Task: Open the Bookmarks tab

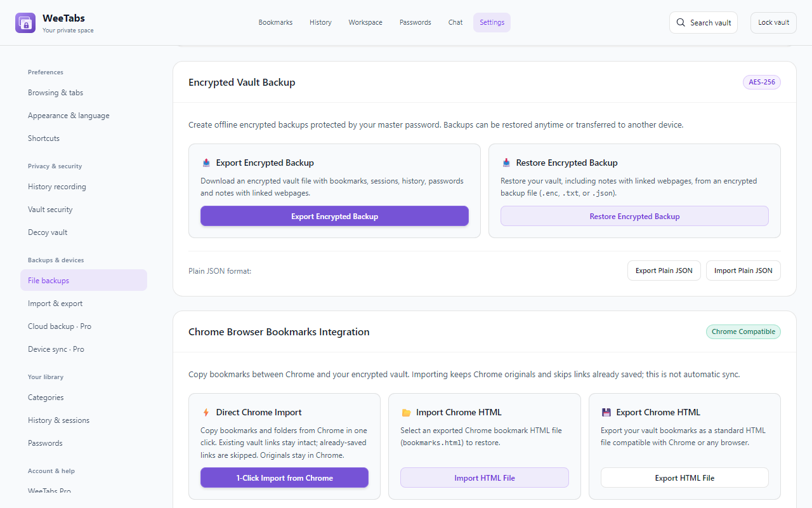Action: (275, 23)
